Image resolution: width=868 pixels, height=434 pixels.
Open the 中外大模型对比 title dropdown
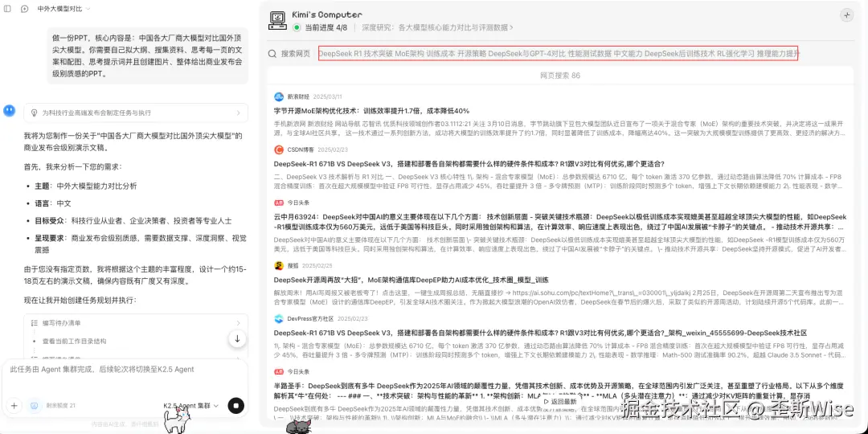pyautogui.click(x=64, y=9)
